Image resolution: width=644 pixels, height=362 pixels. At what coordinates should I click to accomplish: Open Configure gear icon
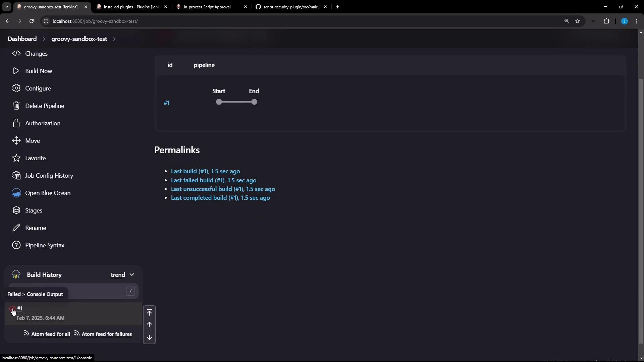tap(16, 88)
